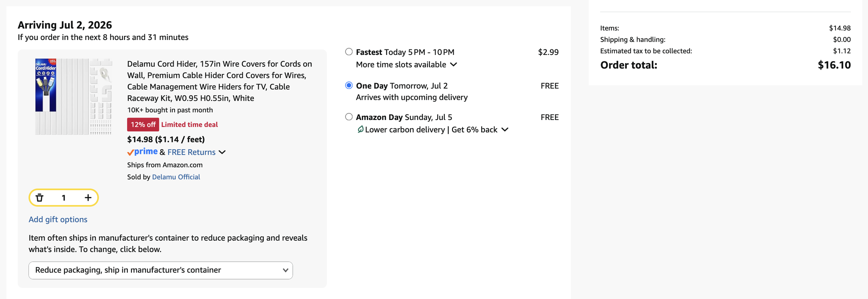Select Fastest Today delivery radio option

click(349, 52)
